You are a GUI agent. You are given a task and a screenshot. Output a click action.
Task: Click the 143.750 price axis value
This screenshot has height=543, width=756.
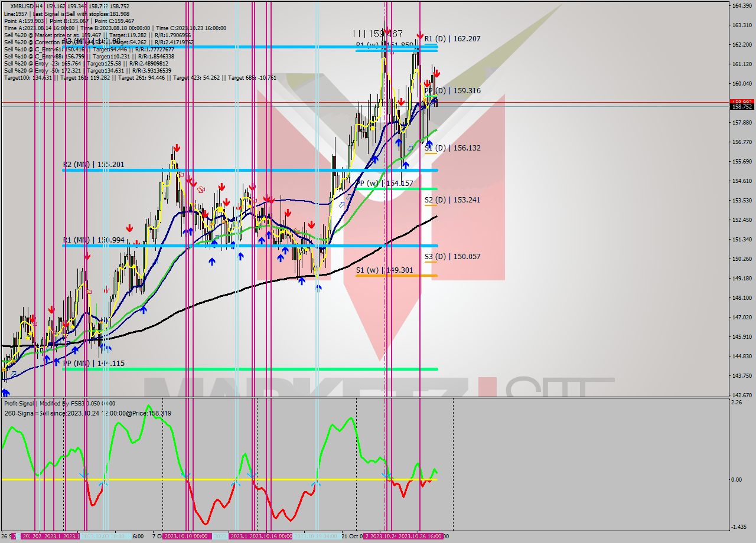click(x=742, y=376)
